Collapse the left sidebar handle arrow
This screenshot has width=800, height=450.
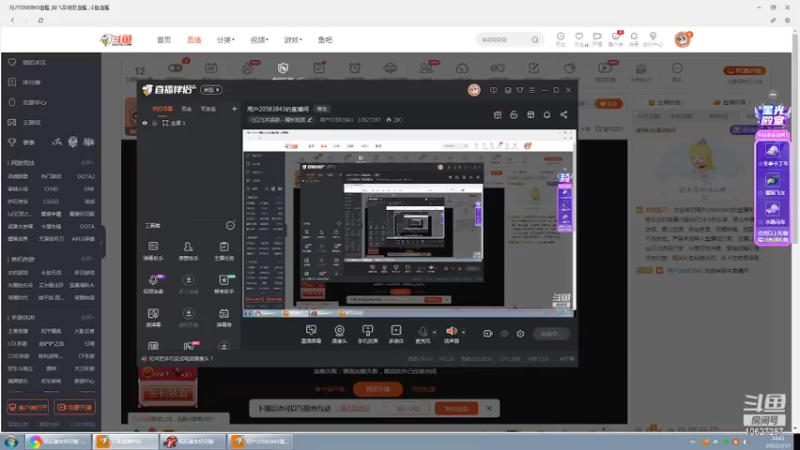[x=102, y=243]
